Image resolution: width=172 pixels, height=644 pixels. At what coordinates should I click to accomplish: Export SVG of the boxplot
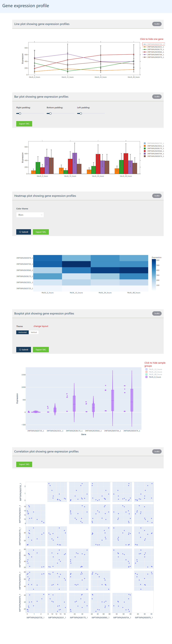pyautogui.click(x=41, y=349)
